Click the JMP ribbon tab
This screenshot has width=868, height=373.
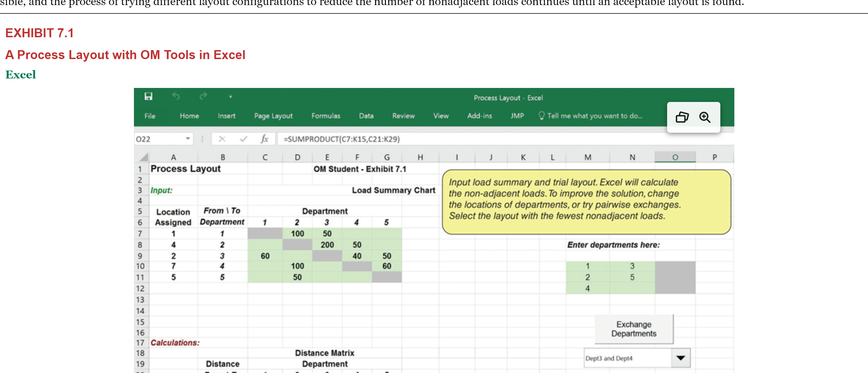(517, 116)
